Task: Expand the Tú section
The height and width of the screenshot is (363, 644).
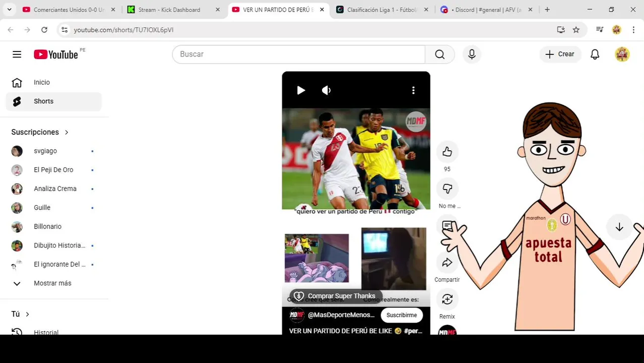Action: tap(21, 314)
